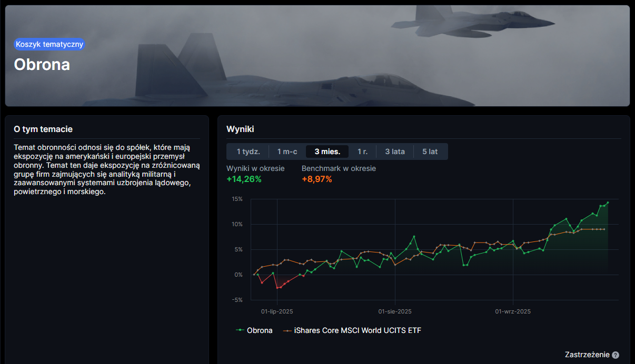Show results for 1 r. period
This screenshot has width=635, height=364.
[x=362, y=151]
